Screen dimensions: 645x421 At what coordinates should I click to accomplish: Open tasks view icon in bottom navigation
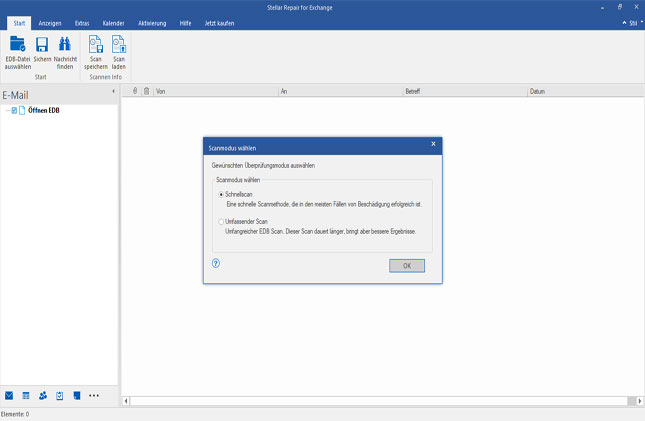point(60,396)
